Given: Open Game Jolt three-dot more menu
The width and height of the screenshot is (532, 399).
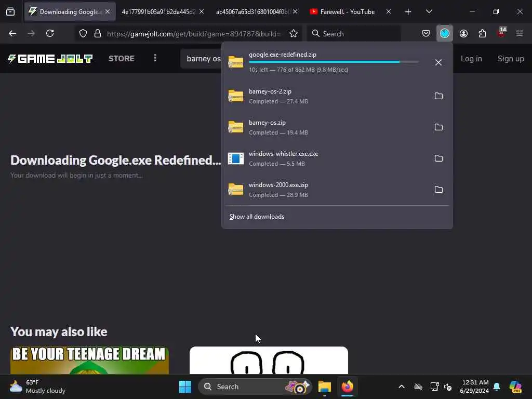Looking at the screenshot, I should coord(155,58).
